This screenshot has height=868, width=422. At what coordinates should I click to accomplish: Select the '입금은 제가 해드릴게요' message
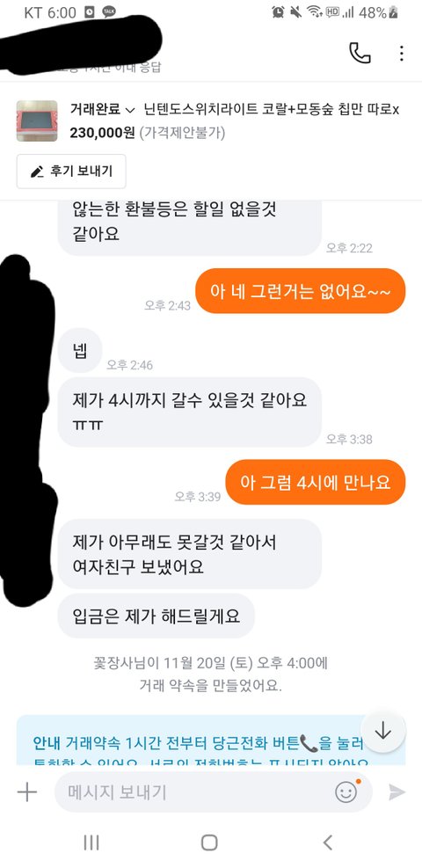[x=156, y=616]
